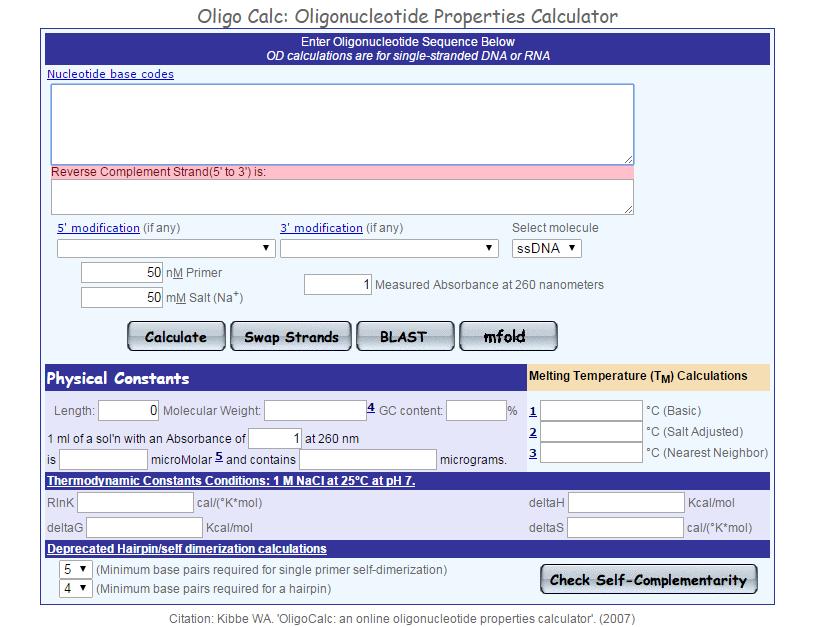Open the Thermodynamic Constants Conditions link
Screen dimensions: 813x627
[231, 481]
